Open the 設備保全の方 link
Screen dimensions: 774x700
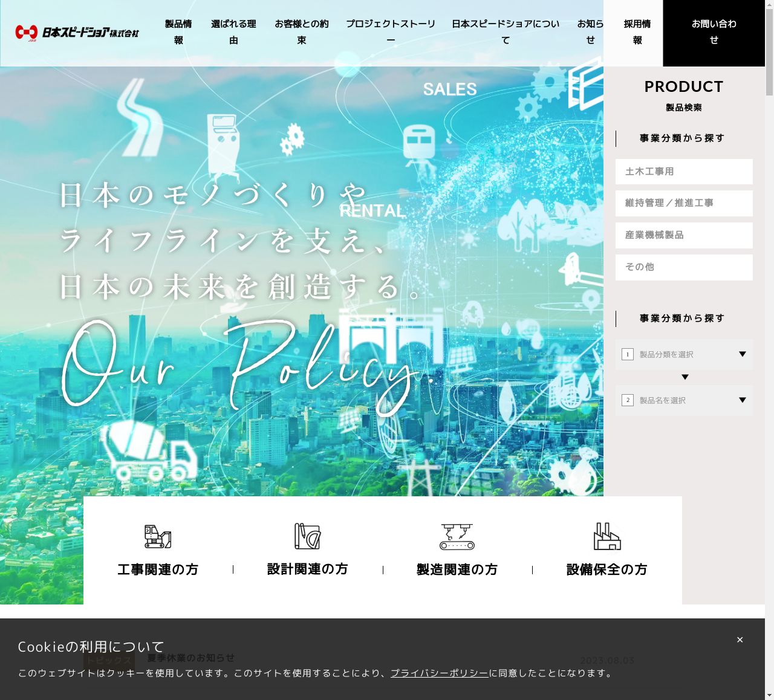coord(607,569)
